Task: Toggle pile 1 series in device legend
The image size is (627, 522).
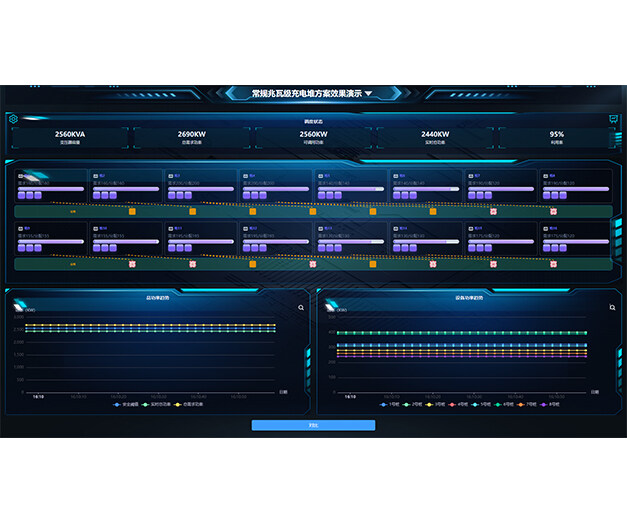Action: pos(389,404)
